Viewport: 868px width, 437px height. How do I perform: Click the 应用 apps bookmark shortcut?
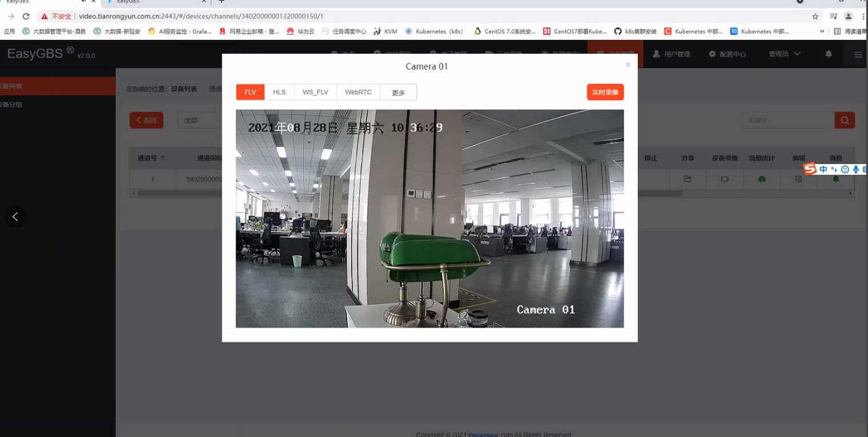(x=9, y=31)
